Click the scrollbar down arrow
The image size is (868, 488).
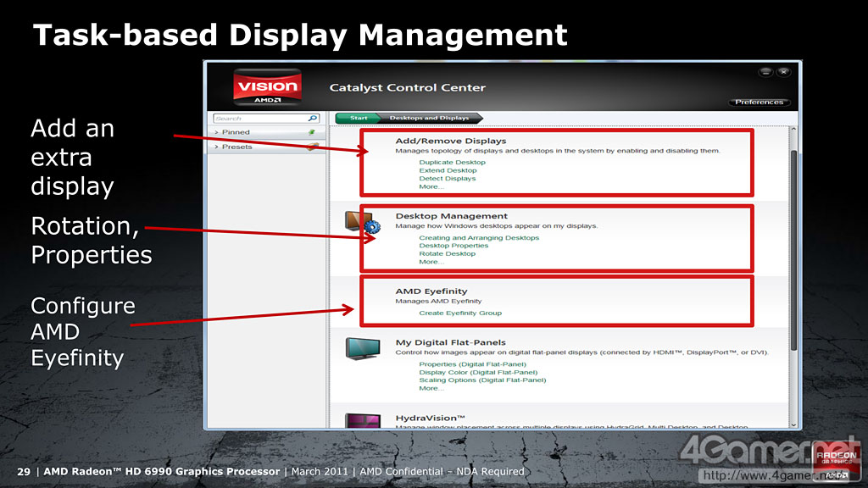793,425
